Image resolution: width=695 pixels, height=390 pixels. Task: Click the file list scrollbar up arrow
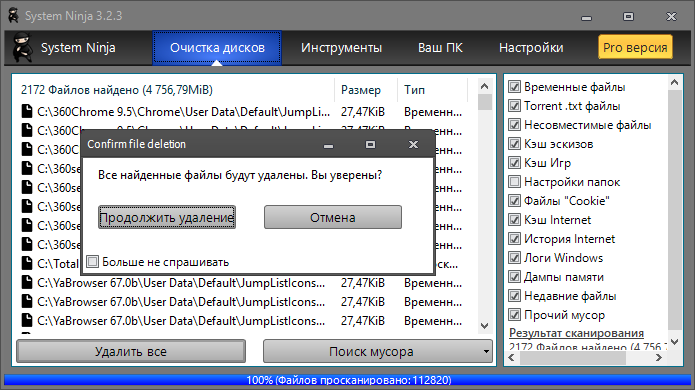point(484,86)
